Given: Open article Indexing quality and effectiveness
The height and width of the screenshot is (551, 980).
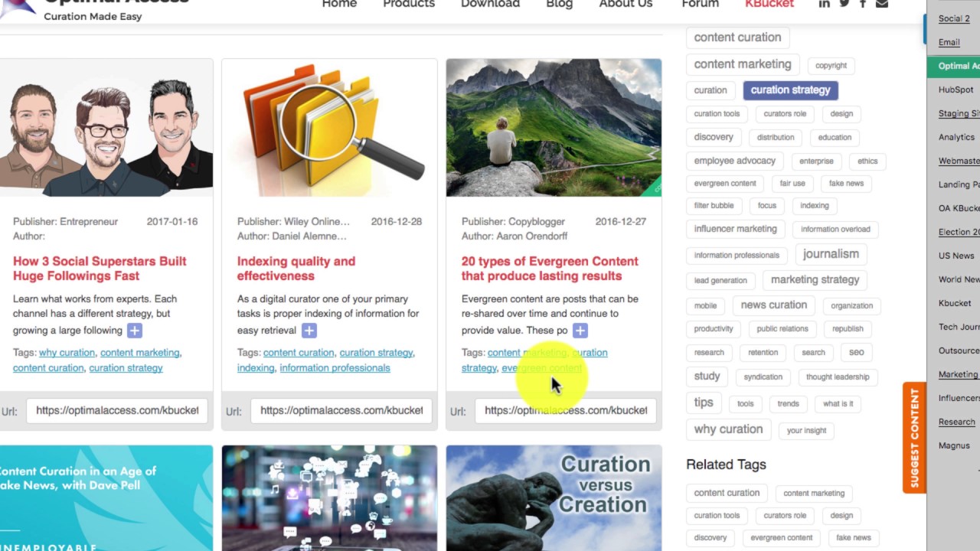Looking at the screenshot, I should pyautogui.click(x=296, y=269).
